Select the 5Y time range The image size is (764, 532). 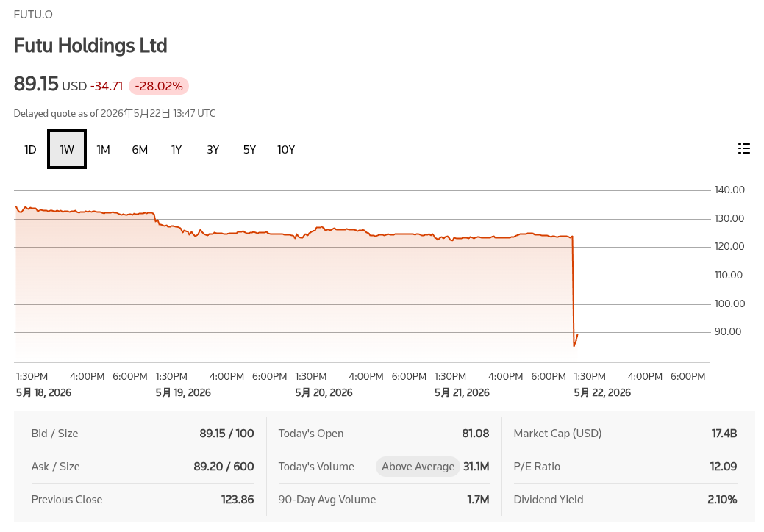pyautogui.click(x=249, y=149)
